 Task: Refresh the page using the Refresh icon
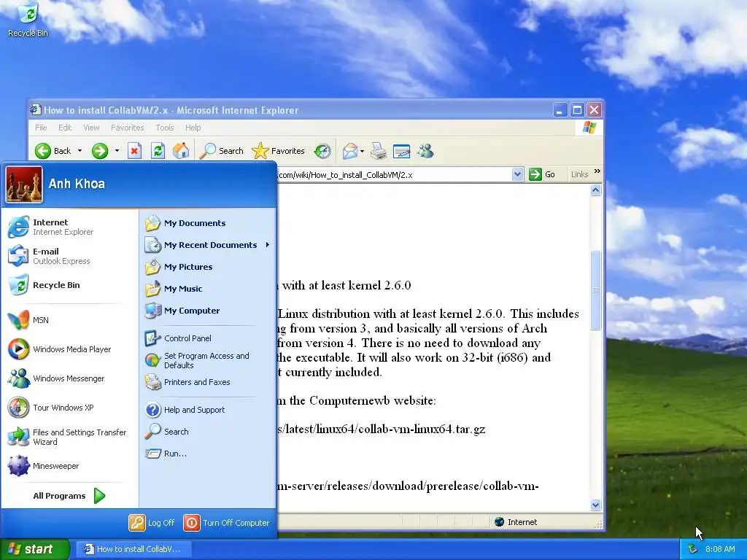(x=158, y=151)
